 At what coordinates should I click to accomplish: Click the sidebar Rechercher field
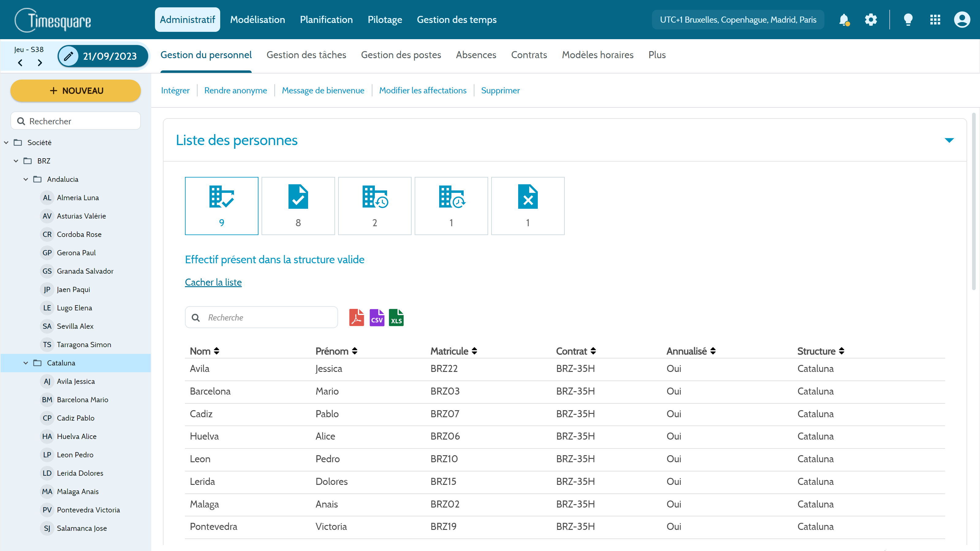tap(76, 121)
